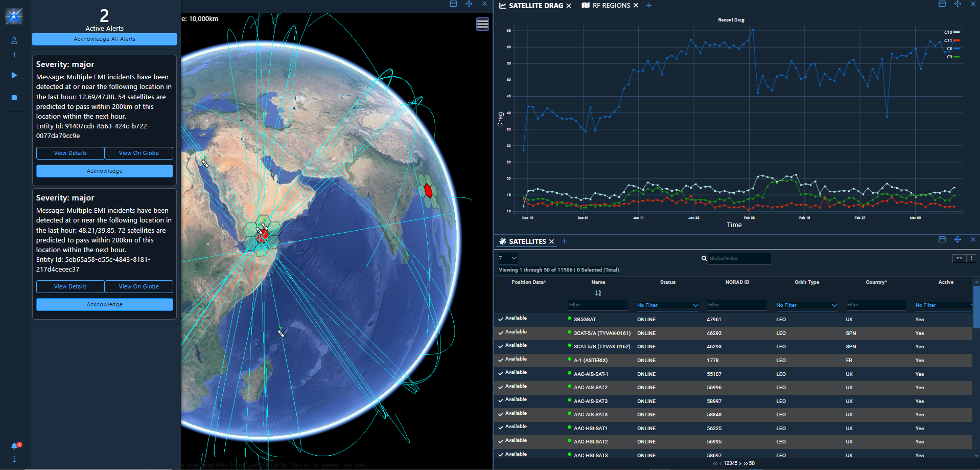Click the Acknowledge All Alerts button

point(104,39)
